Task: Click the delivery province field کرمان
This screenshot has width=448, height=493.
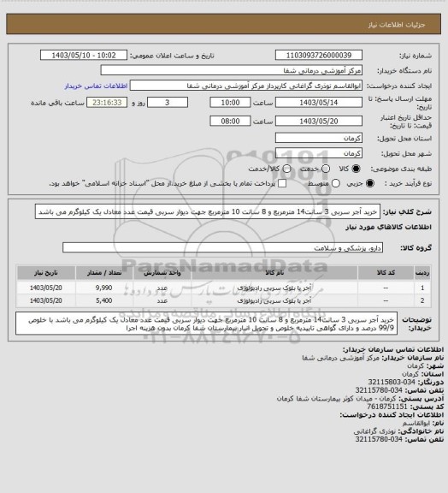Action: pos(319,138)
